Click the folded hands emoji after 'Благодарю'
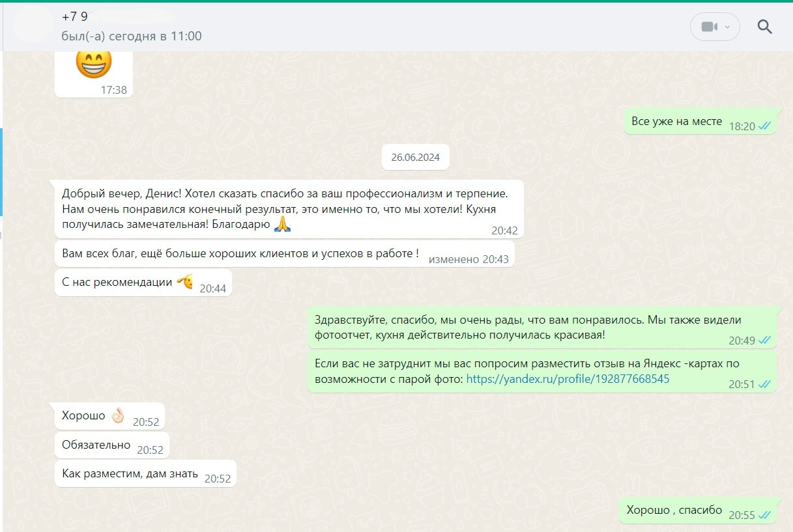 (282, 225)
